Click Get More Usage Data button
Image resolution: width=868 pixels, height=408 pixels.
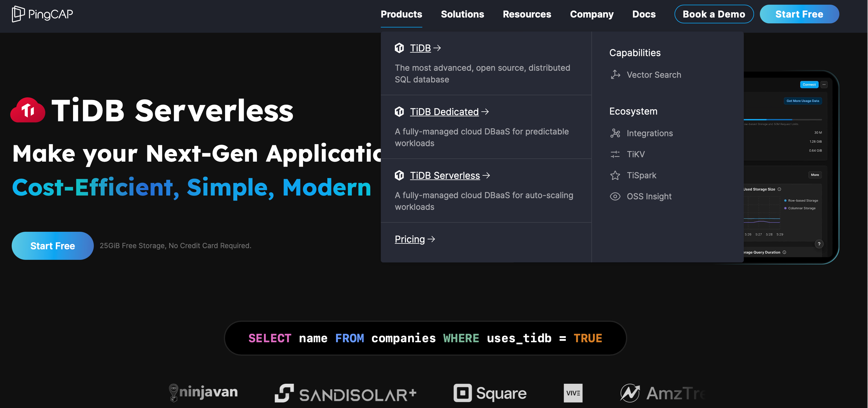[x=803, y=101]
